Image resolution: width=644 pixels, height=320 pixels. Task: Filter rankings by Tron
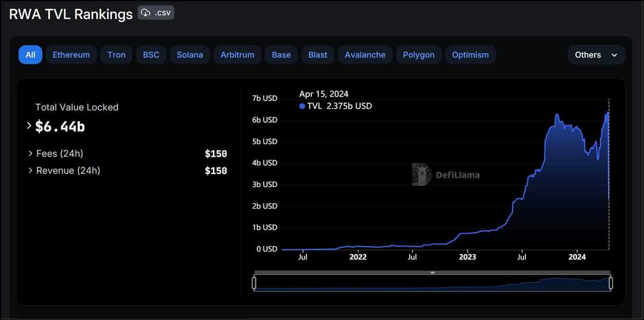click(116, 55)
